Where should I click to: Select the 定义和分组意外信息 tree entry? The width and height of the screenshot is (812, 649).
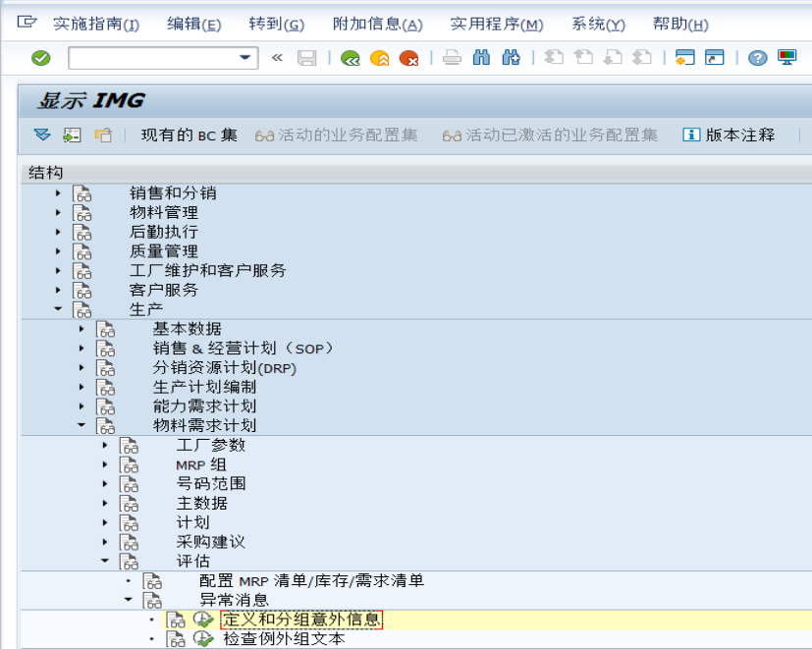(x=301, y=620)
